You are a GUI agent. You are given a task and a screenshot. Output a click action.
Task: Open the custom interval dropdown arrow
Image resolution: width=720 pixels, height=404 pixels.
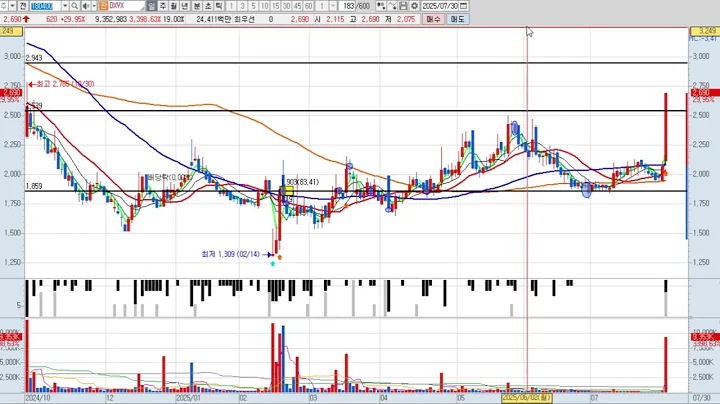tap(333, 6)
